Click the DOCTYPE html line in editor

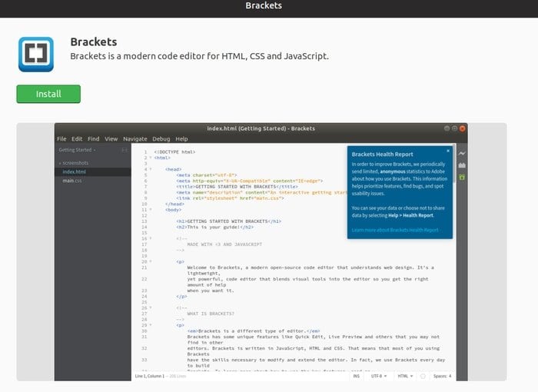[x=174, y=151]
